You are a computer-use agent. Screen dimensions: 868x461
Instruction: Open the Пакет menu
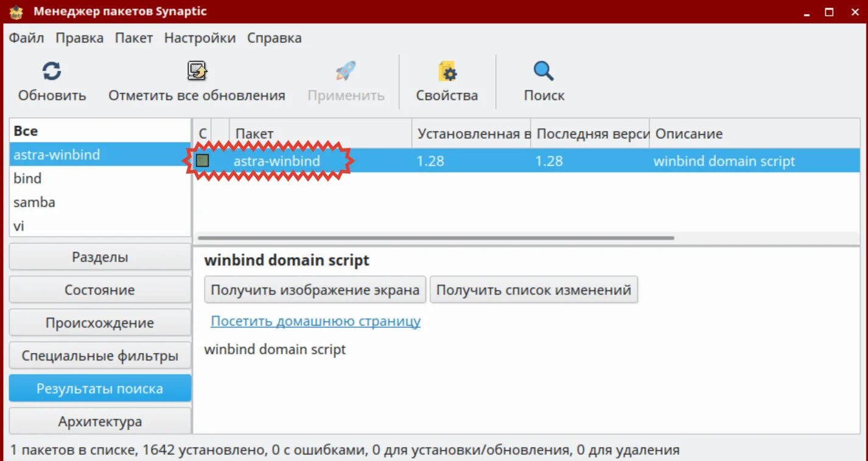[134, 38]
